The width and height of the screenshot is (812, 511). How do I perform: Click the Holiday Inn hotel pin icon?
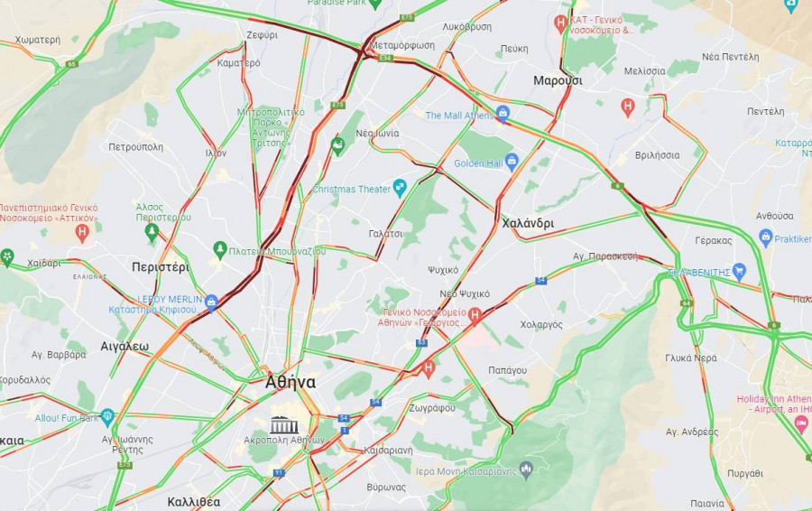click(802, 423)
